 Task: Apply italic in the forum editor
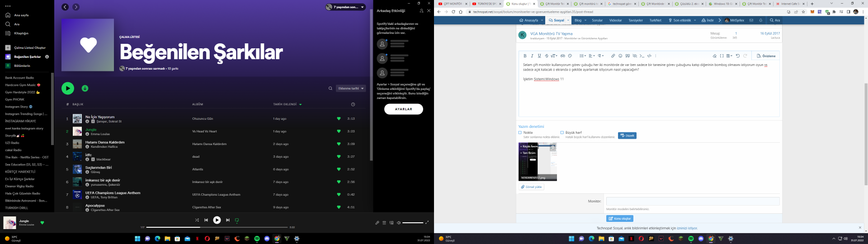click(532, 56)
